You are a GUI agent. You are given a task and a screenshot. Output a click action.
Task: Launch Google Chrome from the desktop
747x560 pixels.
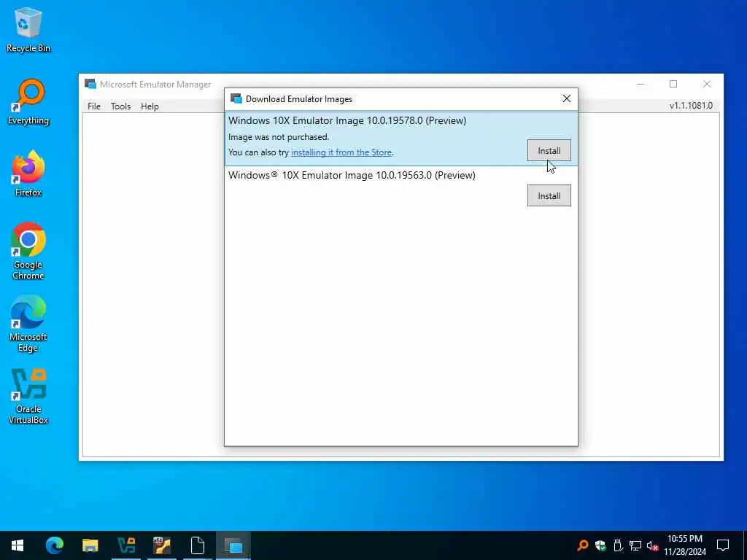[x=28, y=251]
